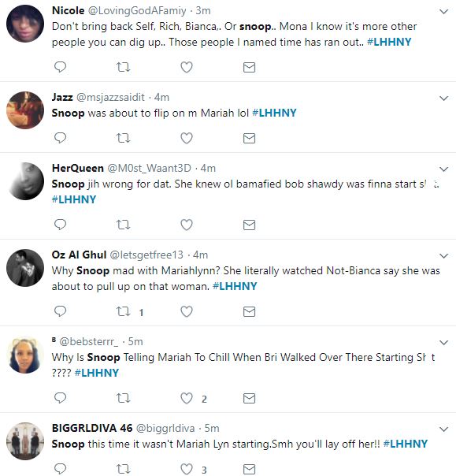Reply to Nicole's tweet
This screenshot has width=456, height=476.
pos(60,67)
